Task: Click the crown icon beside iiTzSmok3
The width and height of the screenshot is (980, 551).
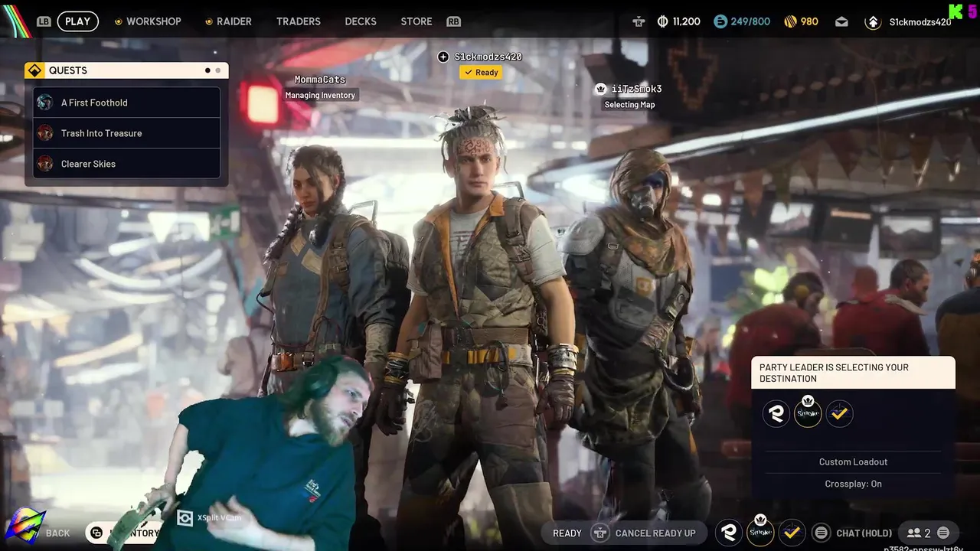Action: [x=601, y=89]
